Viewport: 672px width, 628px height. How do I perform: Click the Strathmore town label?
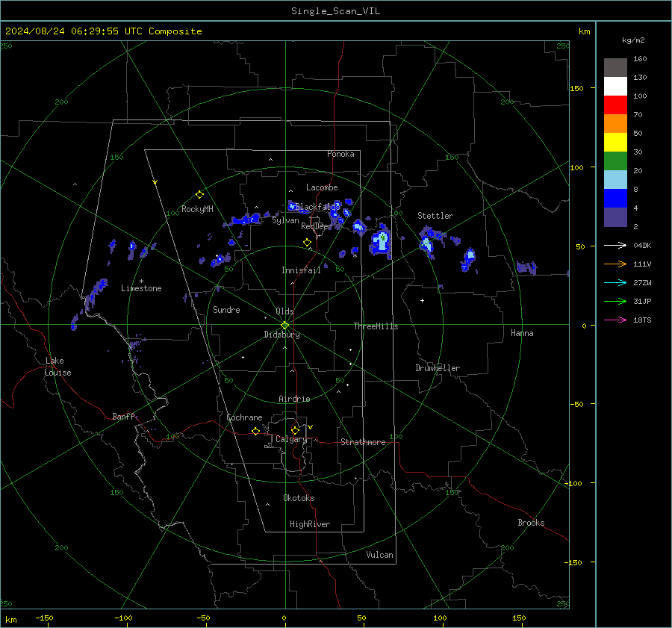(363, 442)
